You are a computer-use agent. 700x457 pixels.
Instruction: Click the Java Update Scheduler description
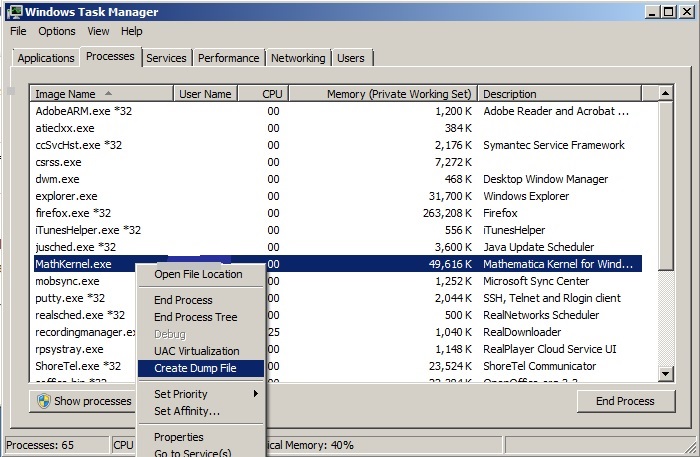pos(539,247)
